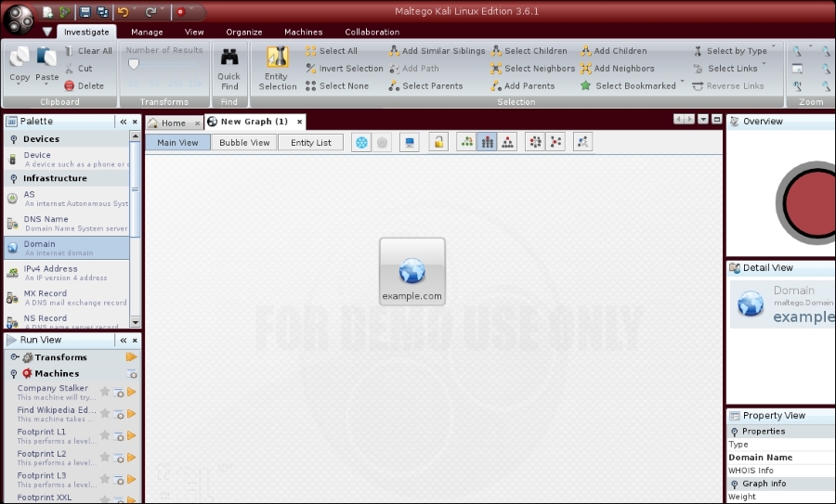Click Select Neighbors
The height and width of the screenshot is (504, 836).
click(x=532, y=68)
